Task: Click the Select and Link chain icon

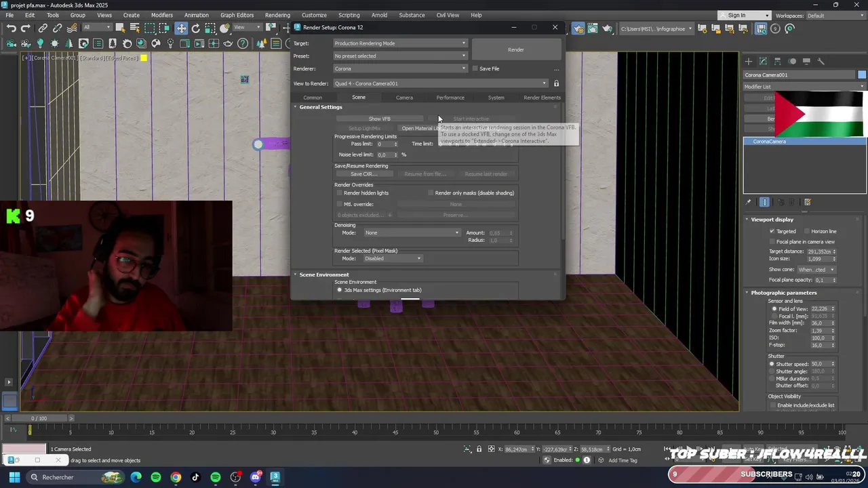Action: [x=43, y=28]
